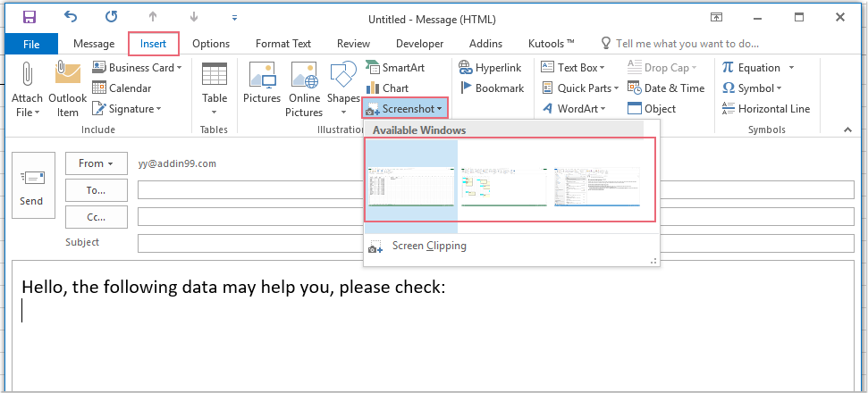Switch to the Format Text tab

pos(283,44)
